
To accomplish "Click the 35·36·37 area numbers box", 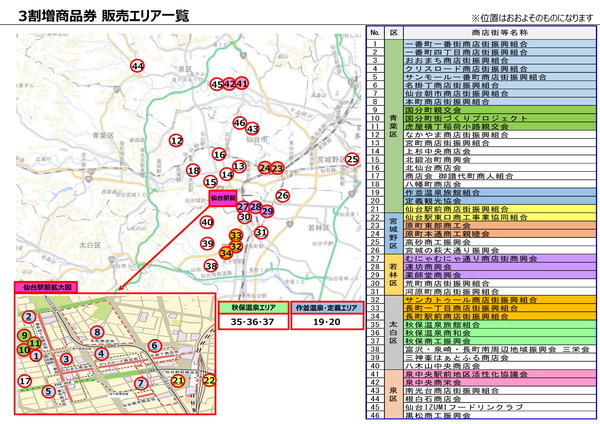I will (x=253, y=322).
